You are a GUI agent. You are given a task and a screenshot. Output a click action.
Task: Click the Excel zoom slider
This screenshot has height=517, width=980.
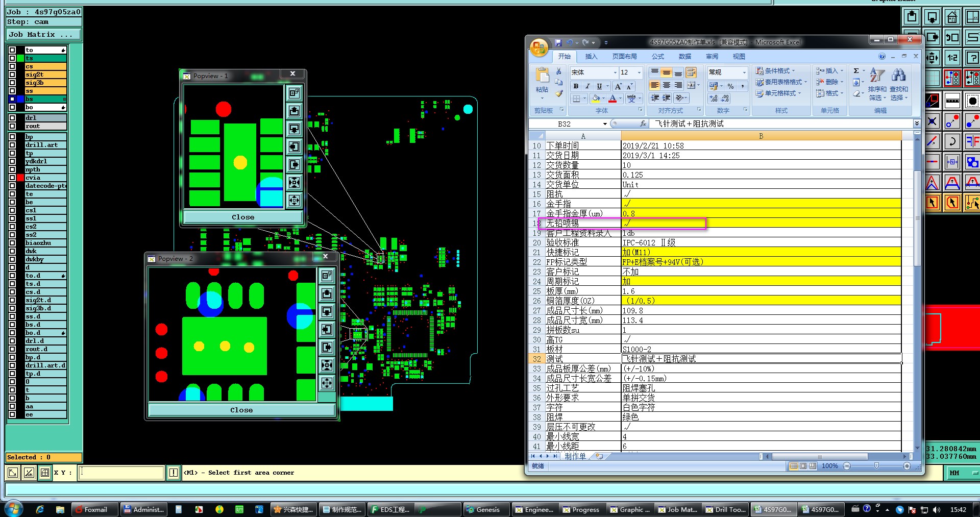tap(876, 466)
